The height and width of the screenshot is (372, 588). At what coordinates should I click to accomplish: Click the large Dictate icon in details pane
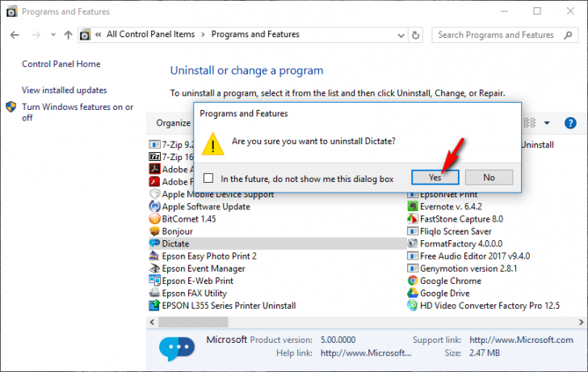point(177,349)
